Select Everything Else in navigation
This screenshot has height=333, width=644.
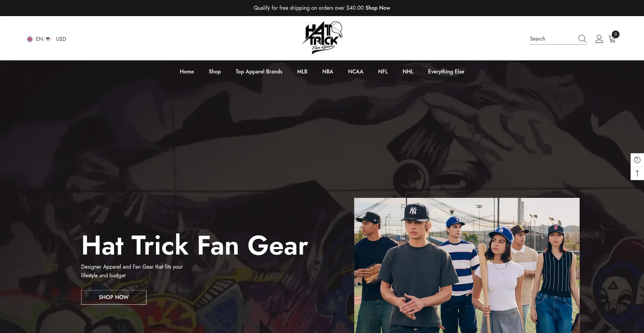pos(446,72)
